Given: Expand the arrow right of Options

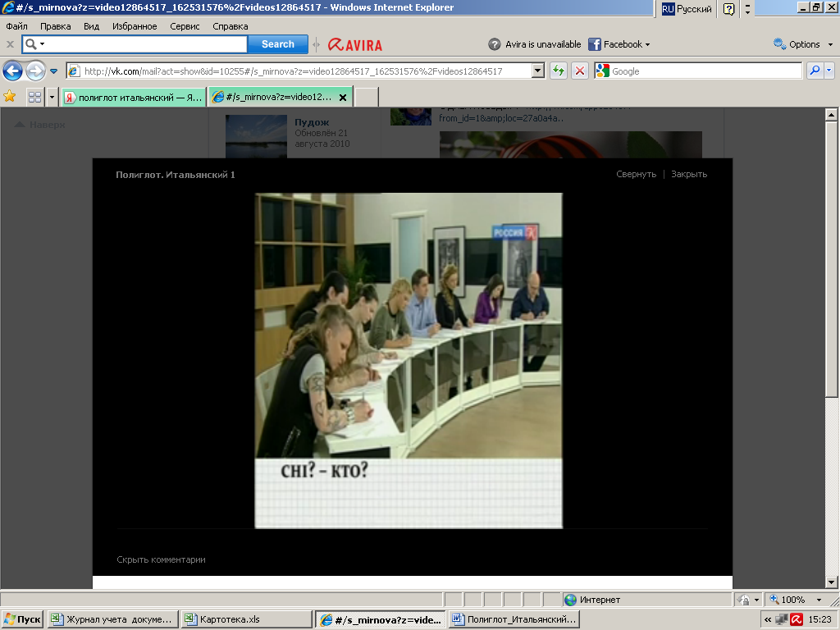Looking at the screenshot, I should 830,44.
